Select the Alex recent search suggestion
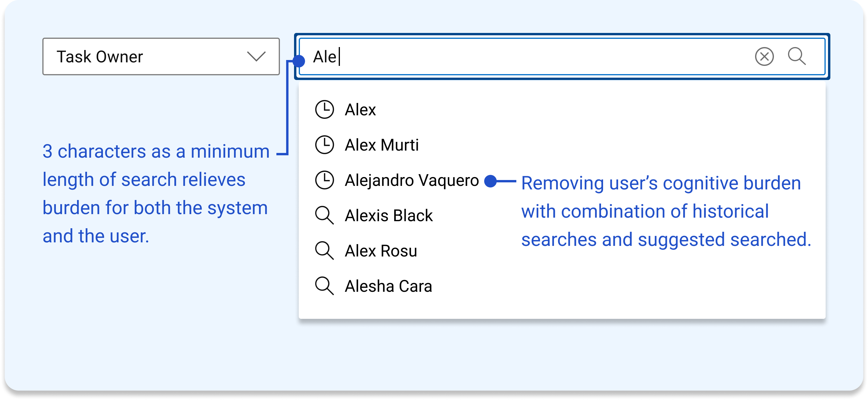This screenshot has width=868, height=400. 562,109
